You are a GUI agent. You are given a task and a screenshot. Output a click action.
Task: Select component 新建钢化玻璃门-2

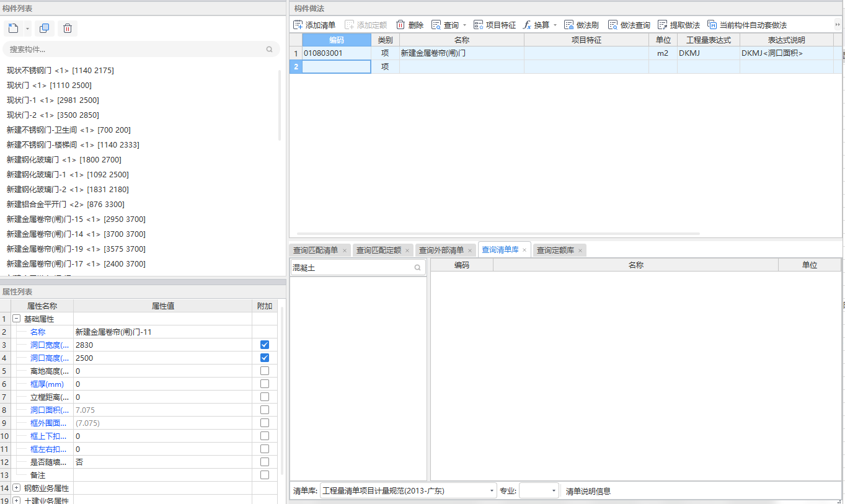[68, 190]
